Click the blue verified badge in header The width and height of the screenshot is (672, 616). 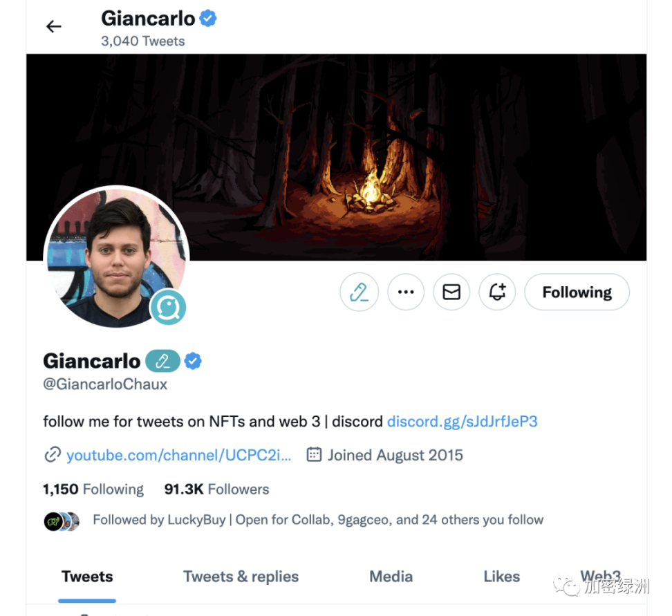(208, 19)
